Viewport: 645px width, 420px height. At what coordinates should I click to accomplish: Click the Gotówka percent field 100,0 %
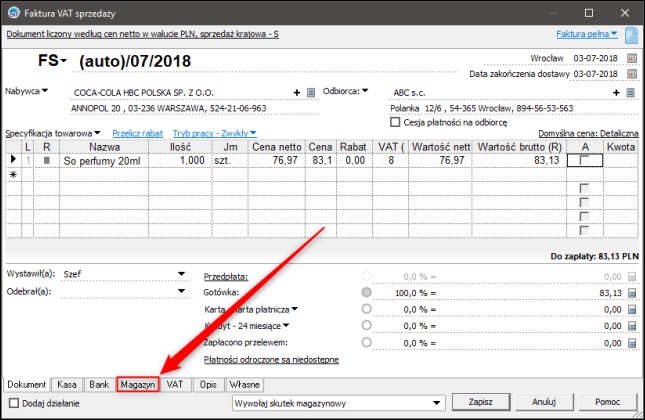[x=413, y=293]
